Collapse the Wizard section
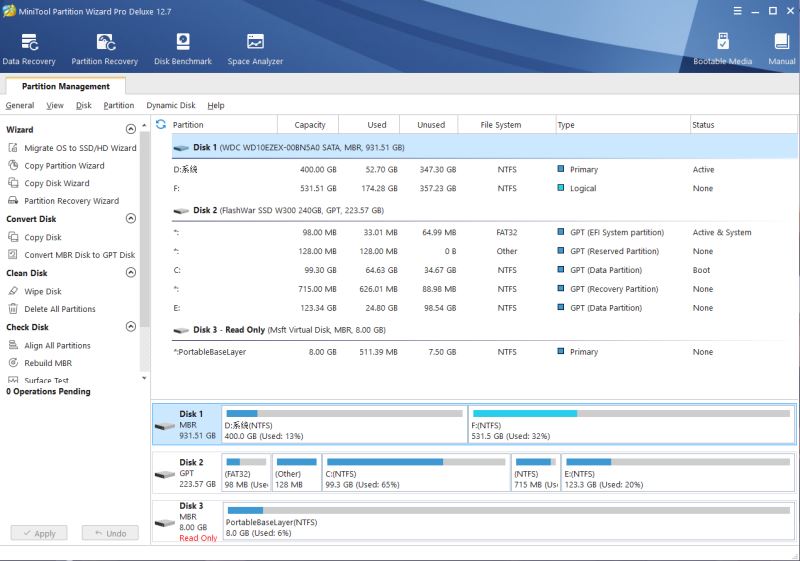800x561 pixels. click(x=131, y=129)
